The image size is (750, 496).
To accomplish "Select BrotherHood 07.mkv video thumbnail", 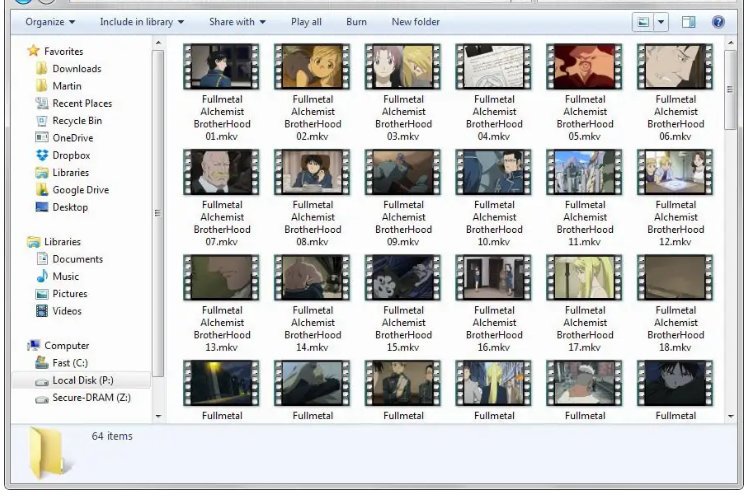I will coord(221,172).
